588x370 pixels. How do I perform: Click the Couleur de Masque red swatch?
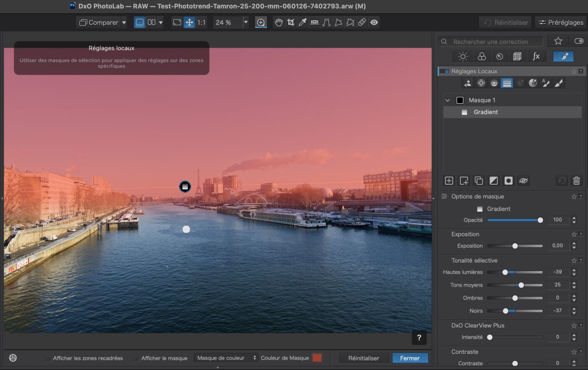click(317, 358)
